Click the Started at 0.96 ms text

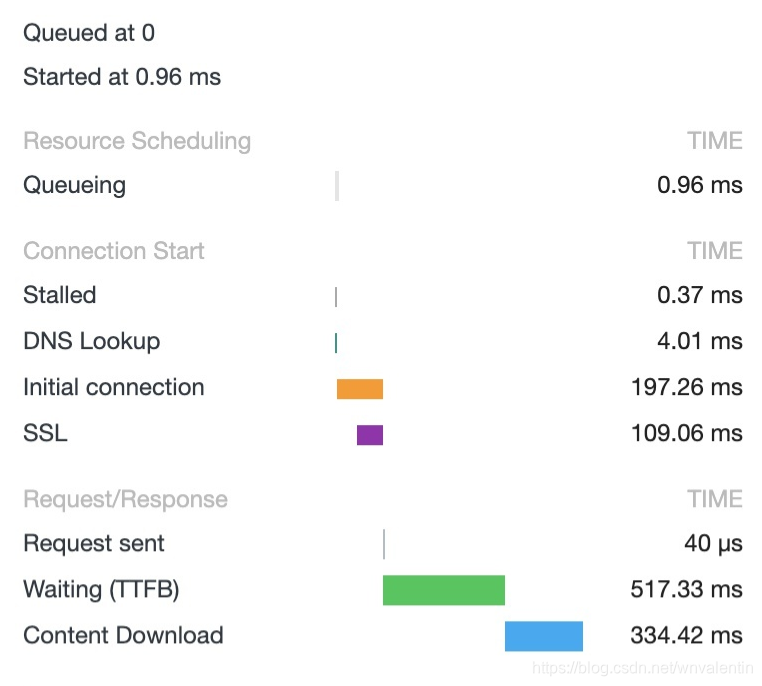pos(122,77)
